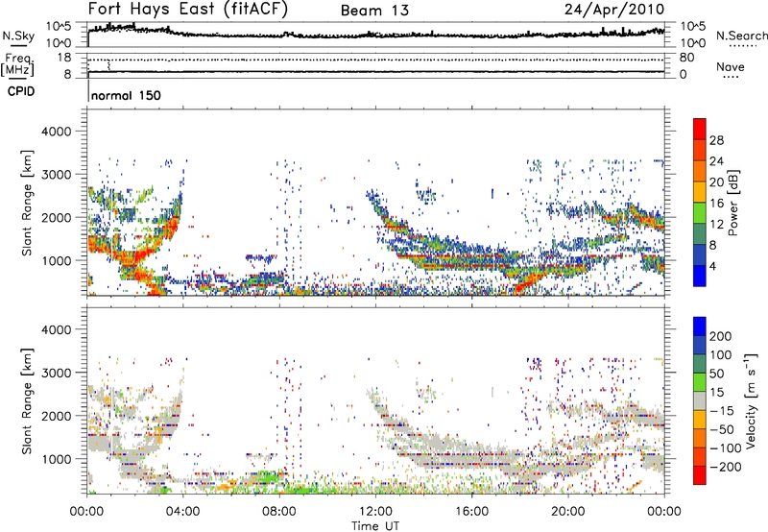Click the '04:00' time axis tick label

pos(183,512)
